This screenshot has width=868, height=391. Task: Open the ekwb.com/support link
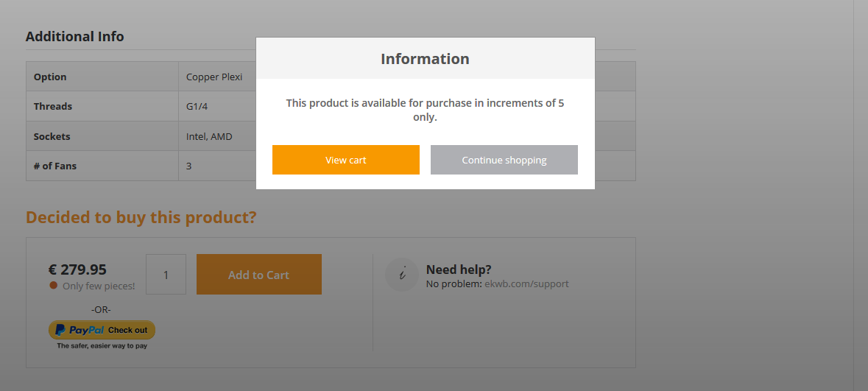[x=526, y=283]
